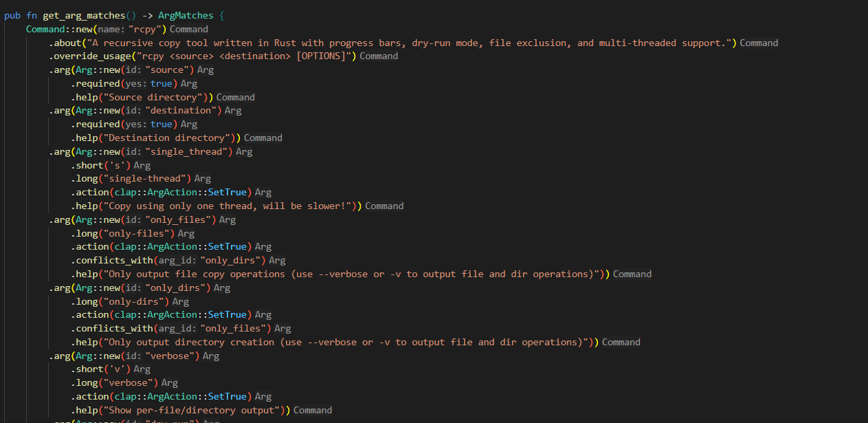
Task: Click the .about method call
Action: point(65,43)
